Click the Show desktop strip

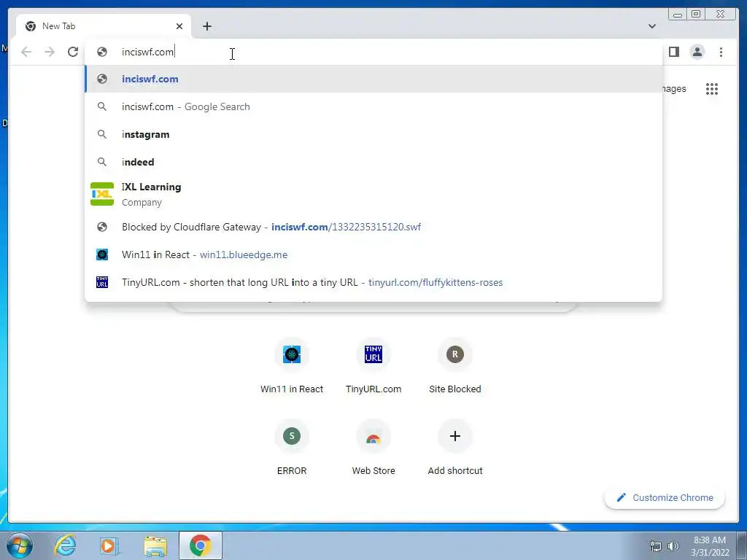tap(742, 545)
